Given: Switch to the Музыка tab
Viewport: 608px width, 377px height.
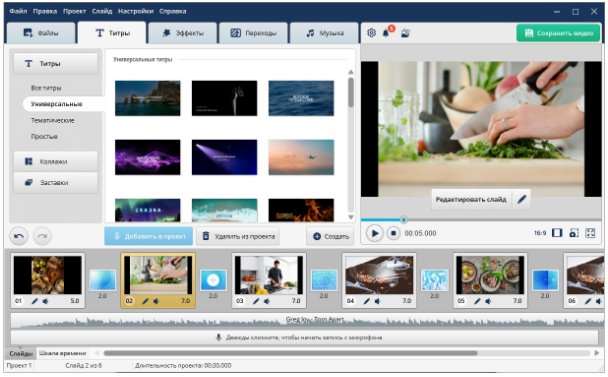Looking at the screenshot, I should point(325,33).
